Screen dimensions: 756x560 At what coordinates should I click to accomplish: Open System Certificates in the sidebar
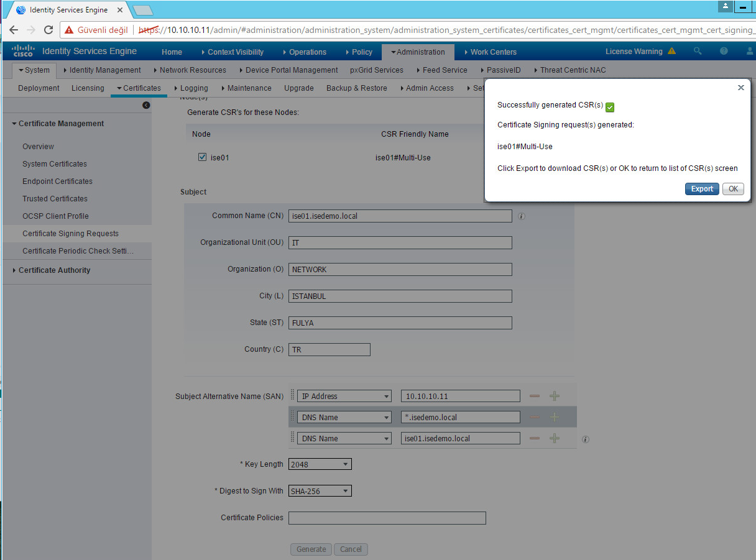[55, 164]
